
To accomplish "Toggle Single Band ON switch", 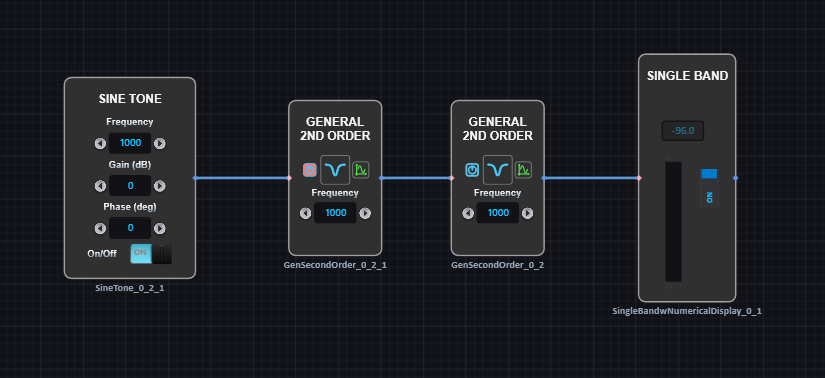I will [x=709, y=187].
